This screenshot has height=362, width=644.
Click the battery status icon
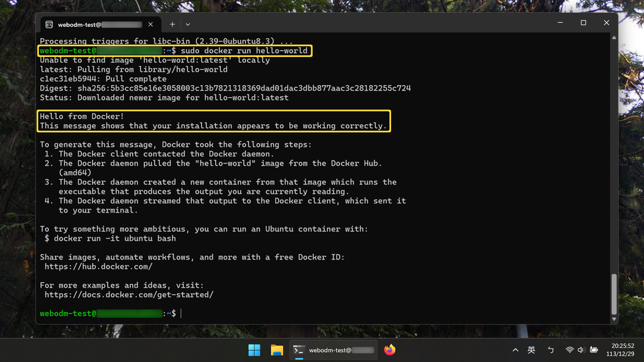(594, 350)
